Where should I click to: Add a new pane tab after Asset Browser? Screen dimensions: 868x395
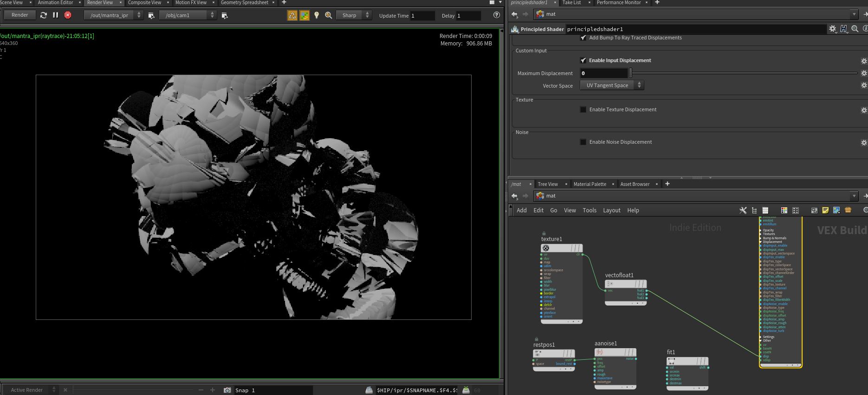(x=667, y=184)
